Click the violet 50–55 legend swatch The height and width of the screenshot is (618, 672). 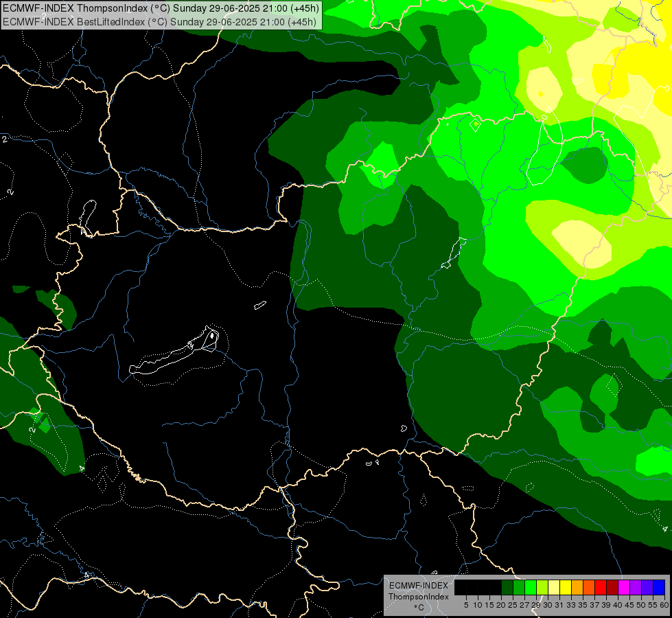(x=647, y=587)
